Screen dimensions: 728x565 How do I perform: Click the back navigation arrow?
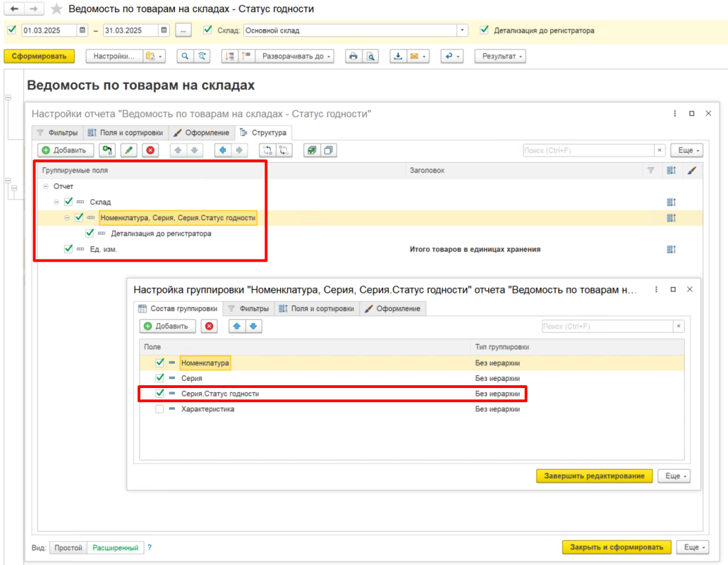tap(14, 9)
